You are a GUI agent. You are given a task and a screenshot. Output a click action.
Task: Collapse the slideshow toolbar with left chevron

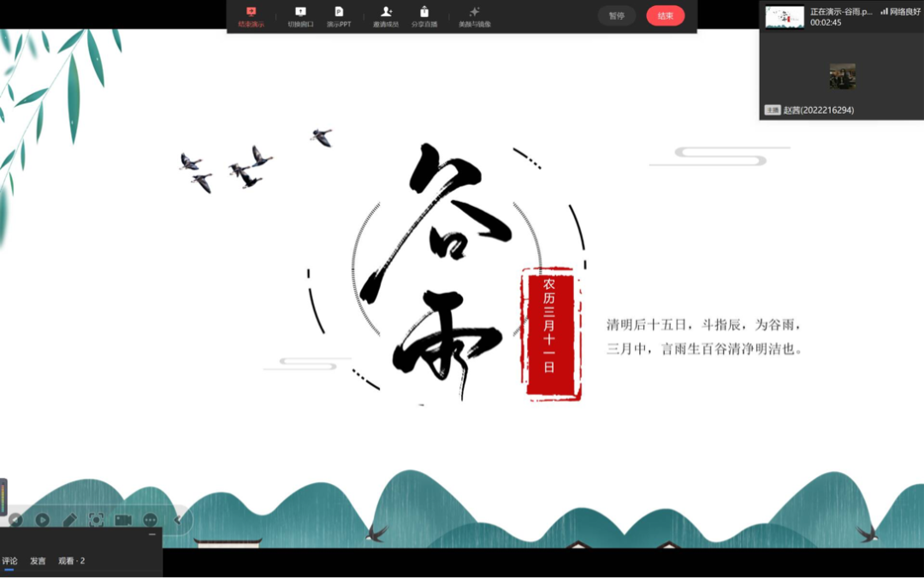(178, 520)
